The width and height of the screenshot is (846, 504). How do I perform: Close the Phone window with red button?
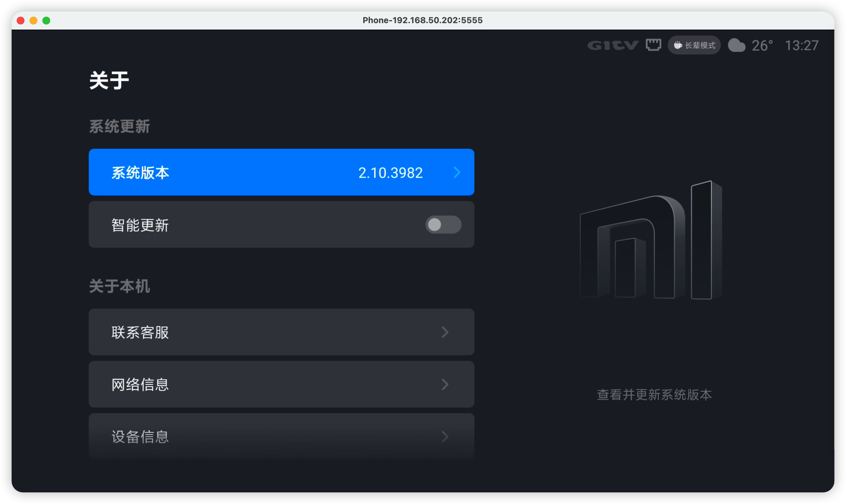pos(21,21)
